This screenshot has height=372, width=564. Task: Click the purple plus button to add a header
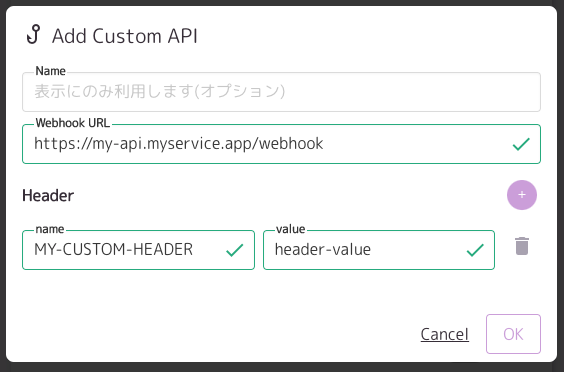point(522,195)
